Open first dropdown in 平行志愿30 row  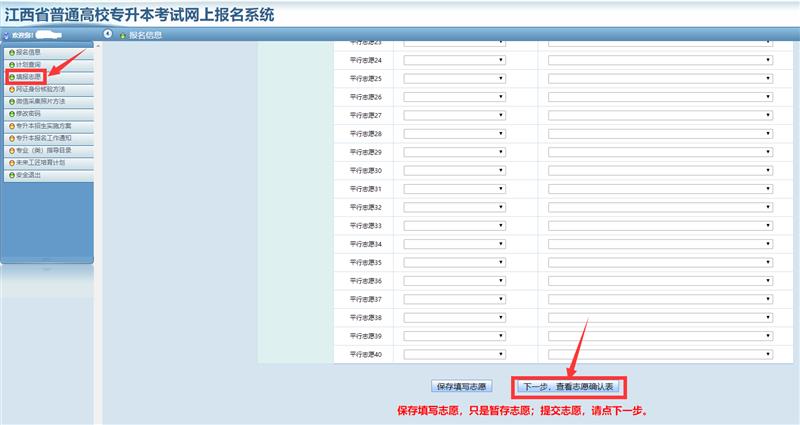click(x=455, y=170)
